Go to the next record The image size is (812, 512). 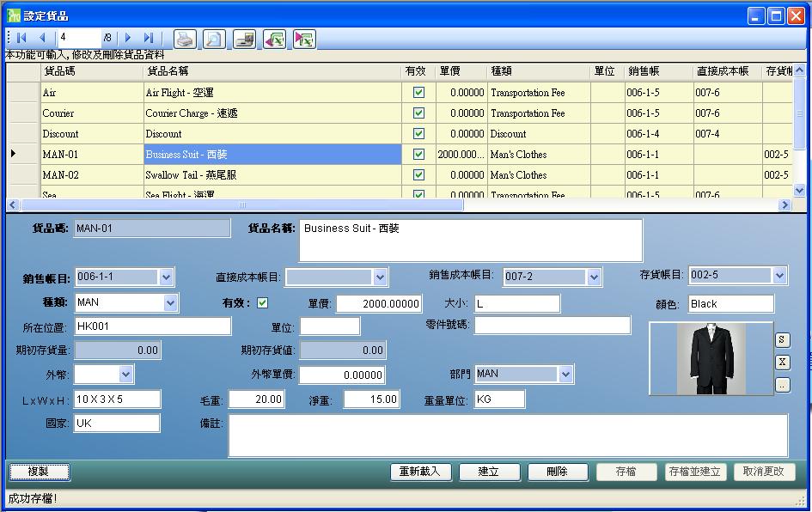[x=128, y=38]
